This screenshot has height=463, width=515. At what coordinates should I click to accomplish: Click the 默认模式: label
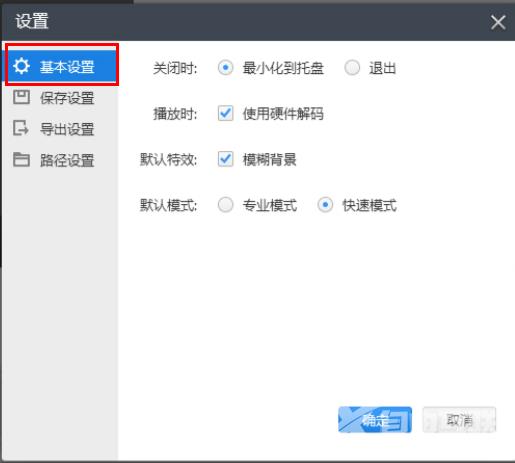(x=168, y=205)
